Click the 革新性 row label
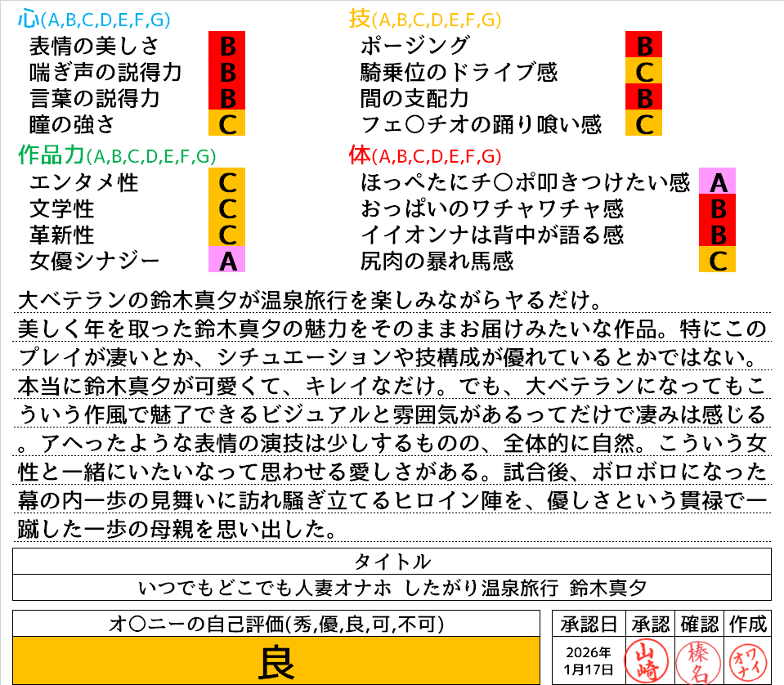Viewport: 784px width, 685px height. click(61, 235)
